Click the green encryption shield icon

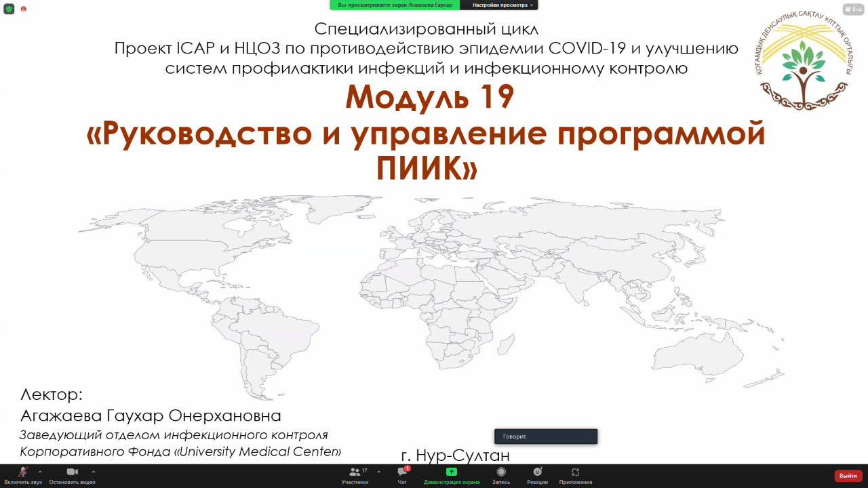point(9,9)
